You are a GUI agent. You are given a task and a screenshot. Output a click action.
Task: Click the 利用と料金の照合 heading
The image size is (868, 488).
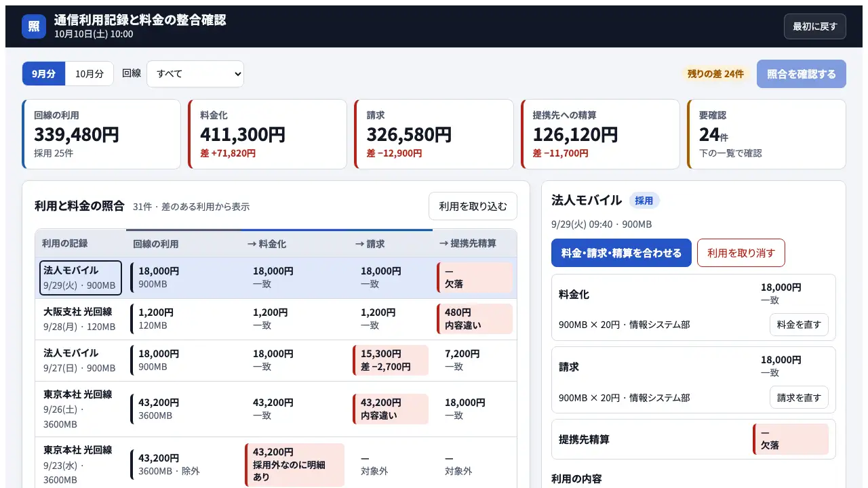pos(79,206)
